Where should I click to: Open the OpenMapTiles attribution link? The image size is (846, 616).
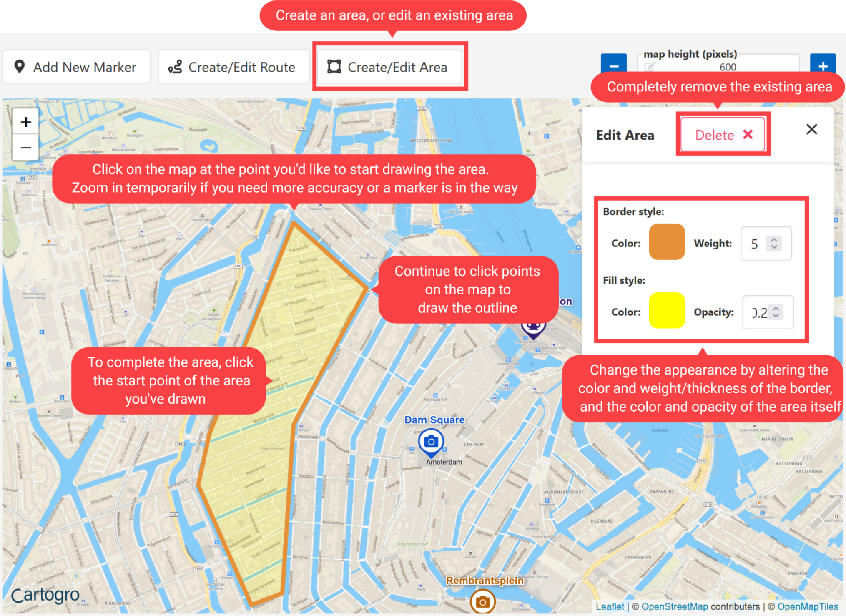(x=807, y=607)
